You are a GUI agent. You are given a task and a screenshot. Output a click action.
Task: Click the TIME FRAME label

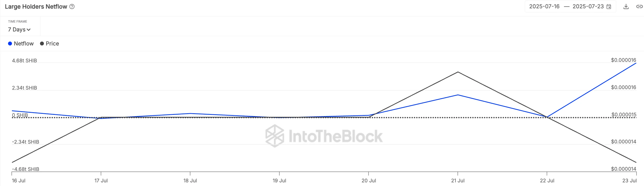point(17,22)
